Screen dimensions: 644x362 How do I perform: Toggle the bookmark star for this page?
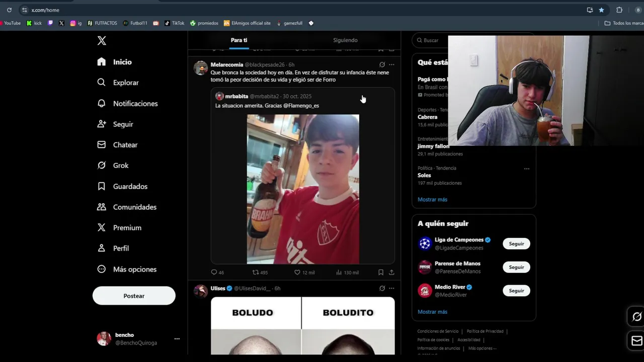pyautogui.click(x=601, y=10)
